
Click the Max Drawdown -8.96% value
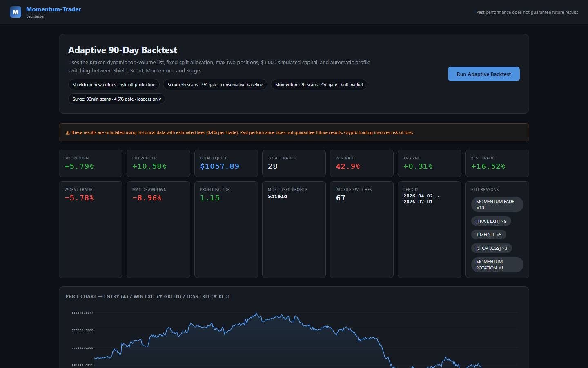147,198
